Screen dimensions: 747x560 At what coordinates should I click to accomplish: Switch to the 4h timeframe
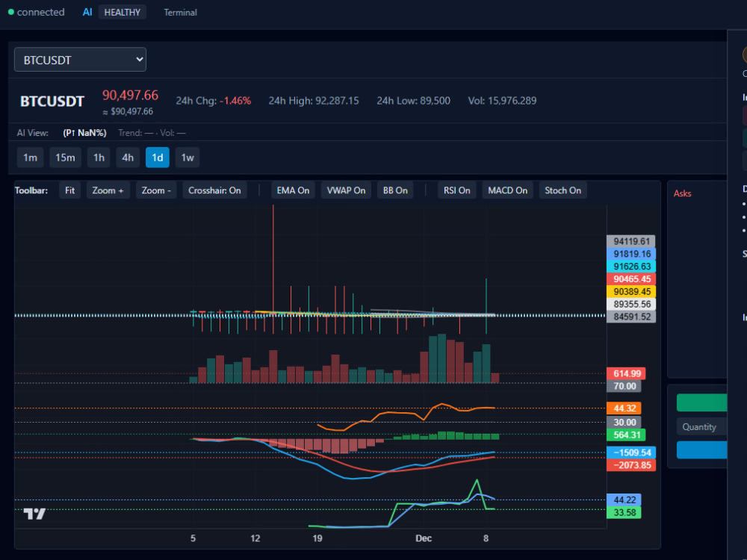coord(128,158)
